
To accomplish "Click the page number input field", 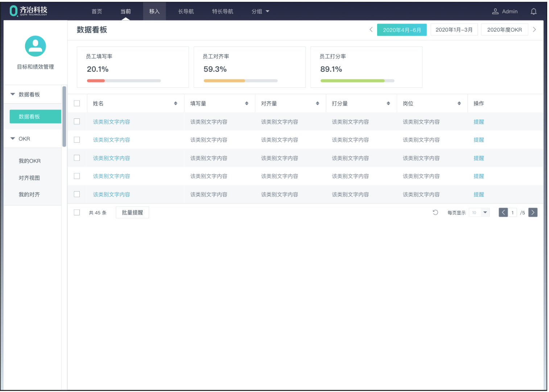I will tap(512, 213).
